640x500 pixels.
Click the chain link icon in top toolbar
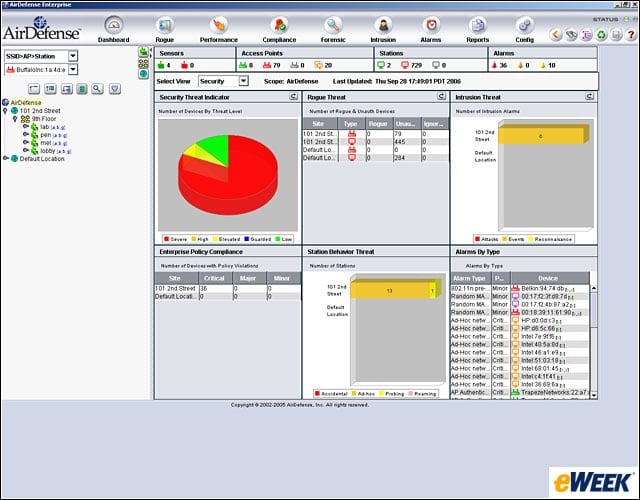[571, 35]
